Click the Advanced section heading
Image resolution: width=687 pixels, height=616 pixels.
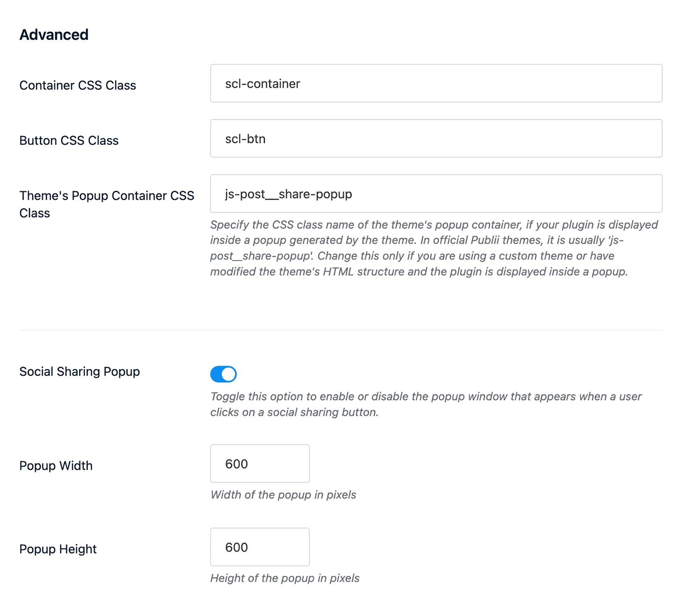tap(54, 34)
